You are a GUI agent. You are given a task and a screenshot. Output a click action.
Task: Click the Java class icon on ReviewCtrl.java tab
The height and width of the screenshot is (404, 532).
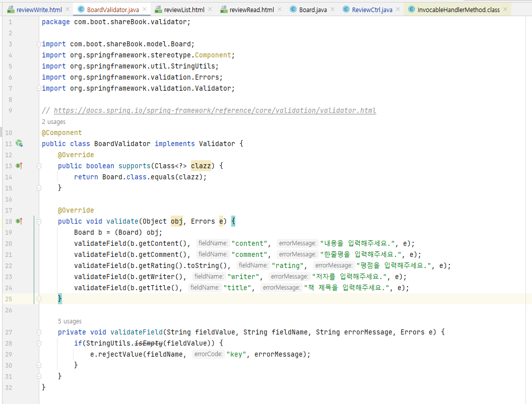pos(346,9)
